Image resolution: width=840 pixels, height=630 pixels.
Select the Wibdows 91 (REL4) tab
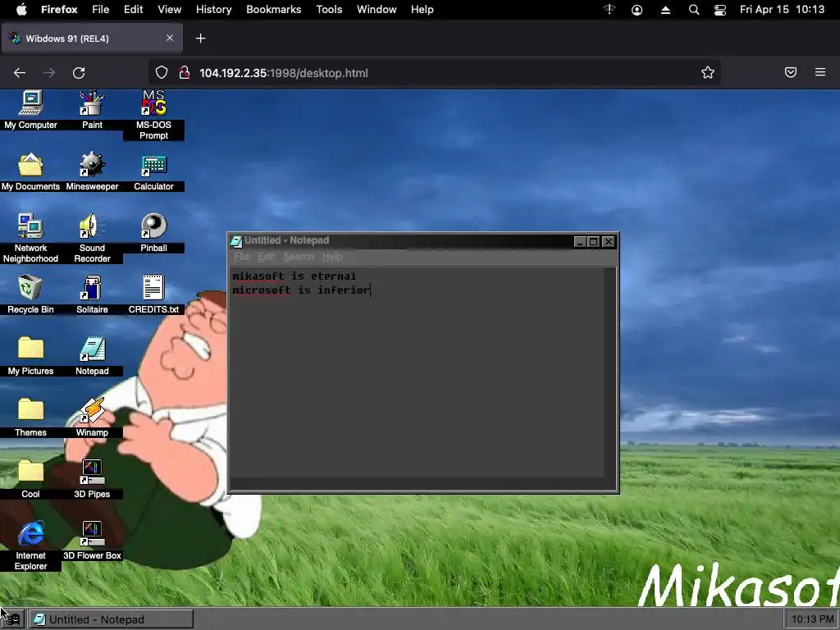coord(92,38)
